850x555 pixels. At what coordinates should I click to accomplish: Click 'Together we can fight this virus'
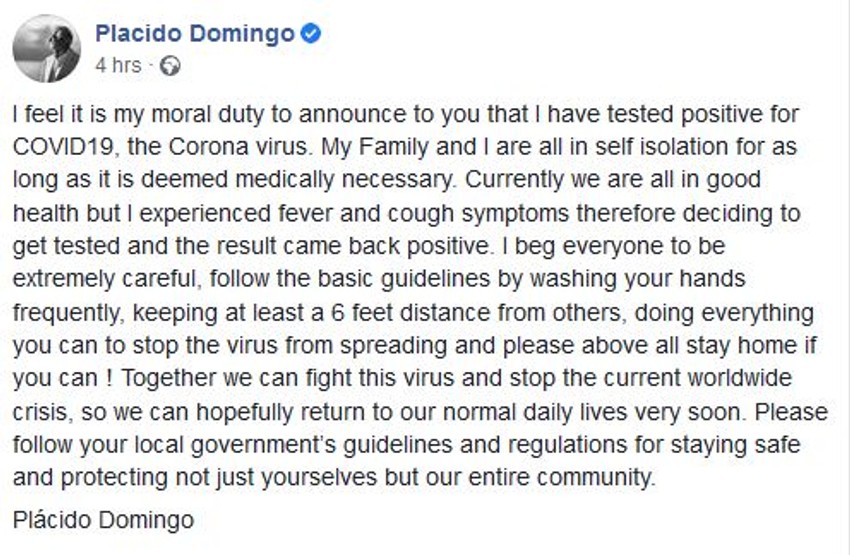coord(248,379)
